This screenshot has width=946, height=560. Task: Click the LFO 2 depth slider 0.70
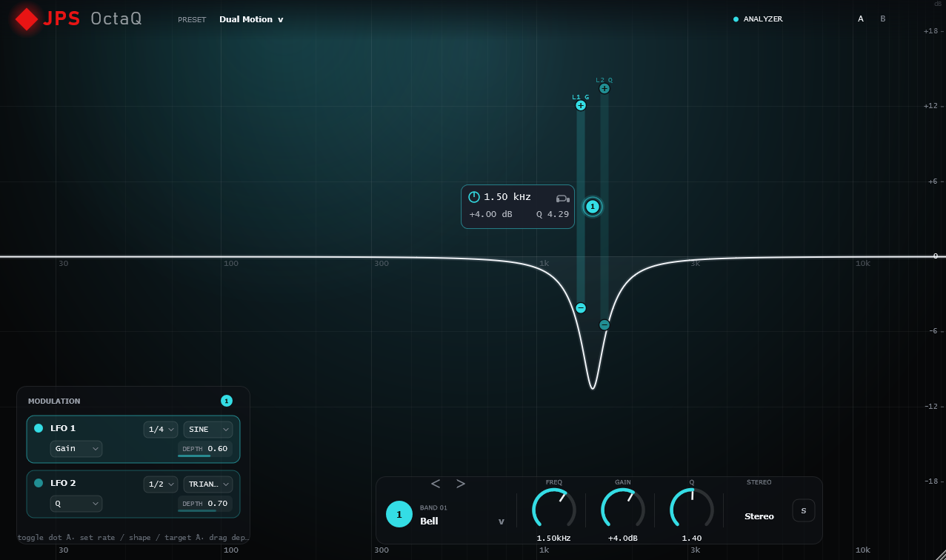[205, 504]
